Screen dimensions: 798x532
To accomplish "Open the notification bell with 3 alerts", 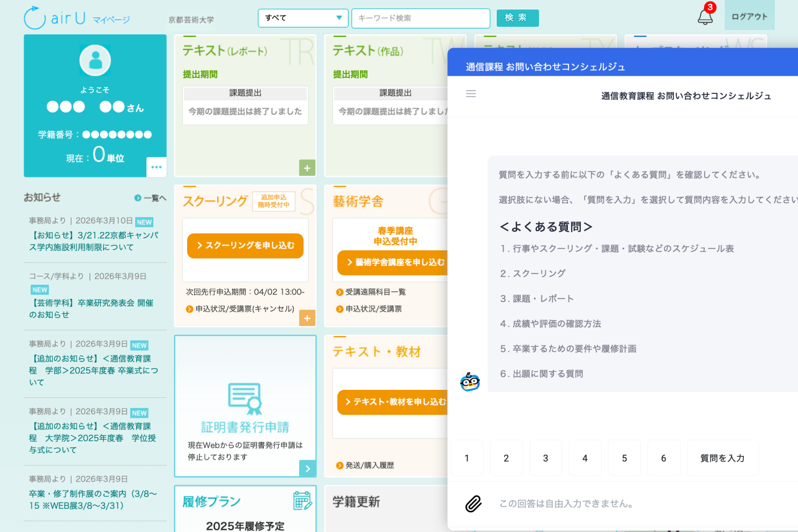I will [706, 16].
